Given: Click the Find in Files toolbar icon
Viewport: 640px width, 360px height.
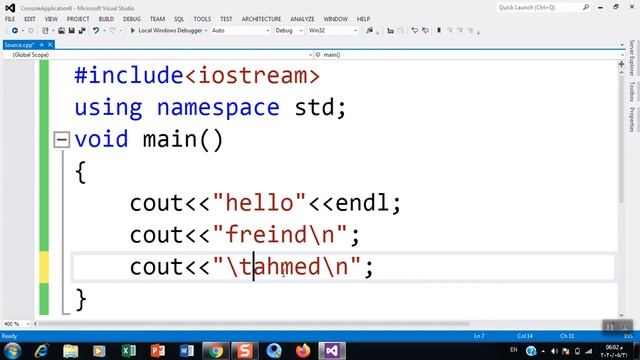Looking at the screenshot, I should [x=369, y=31].
